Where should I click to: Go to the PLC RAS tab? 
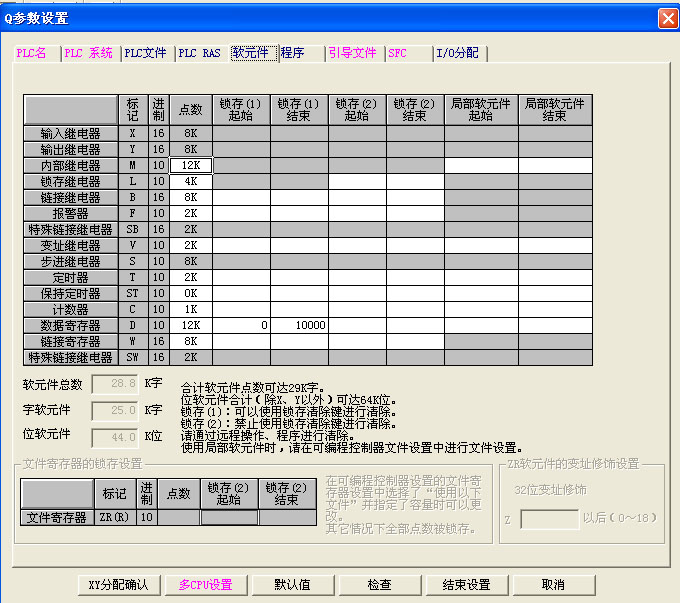click(x=199, y=54)
